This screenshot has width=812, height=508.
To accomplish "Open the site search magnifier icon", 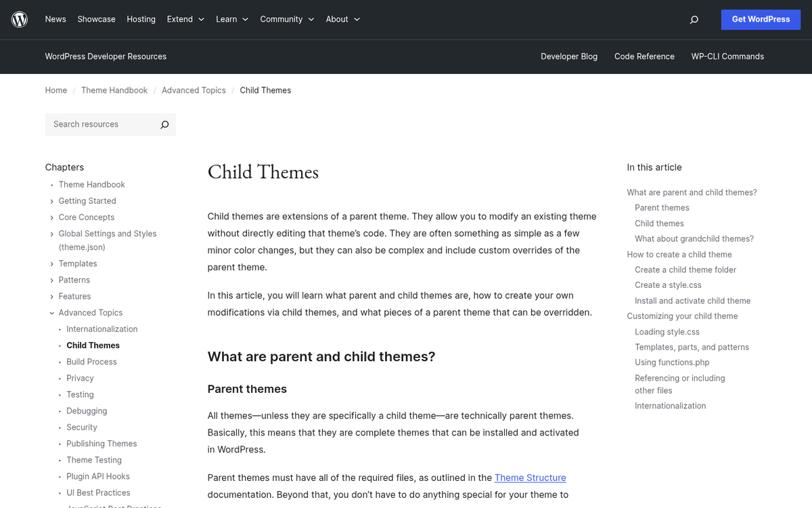I will pos(694,20).
